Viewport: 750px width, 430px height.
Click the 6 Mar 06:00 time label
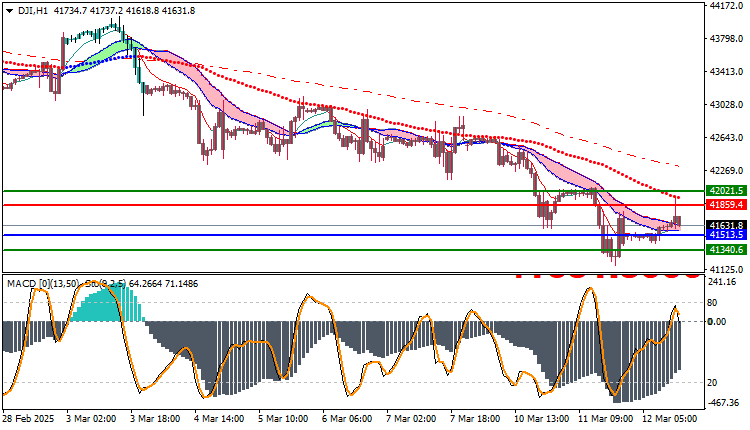click(x=347, y=419)
